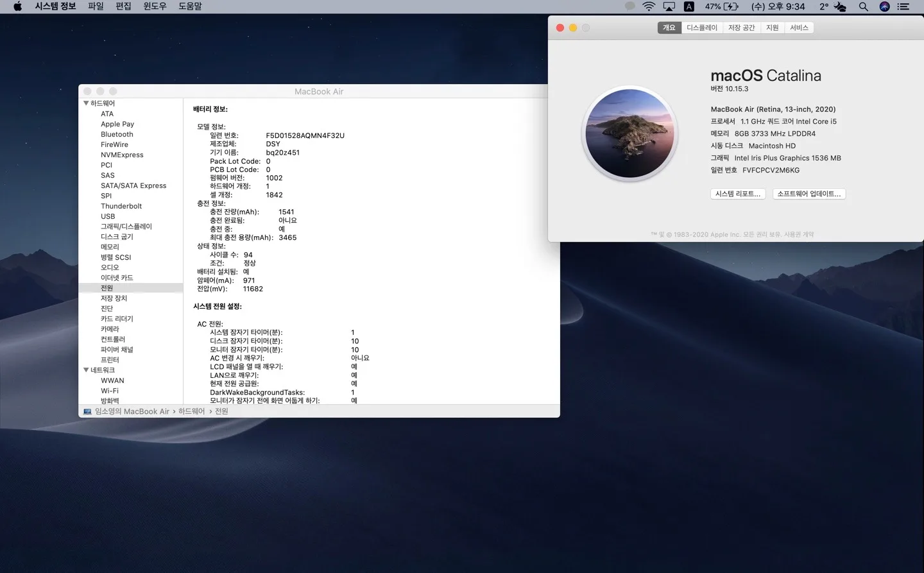This screenshot has height=573, width=924.
Task: Open Notification Center list icon
Action: (x=903, y=6)
